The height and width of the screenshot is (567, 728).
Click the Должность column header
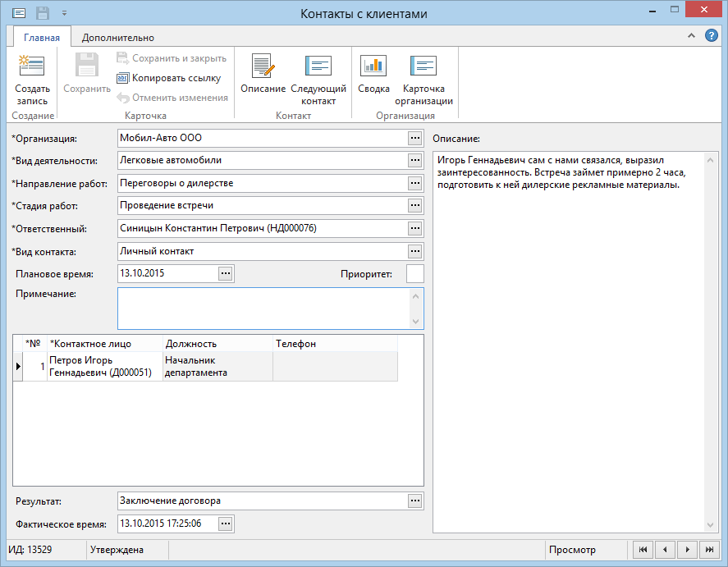tap(217, 344)
